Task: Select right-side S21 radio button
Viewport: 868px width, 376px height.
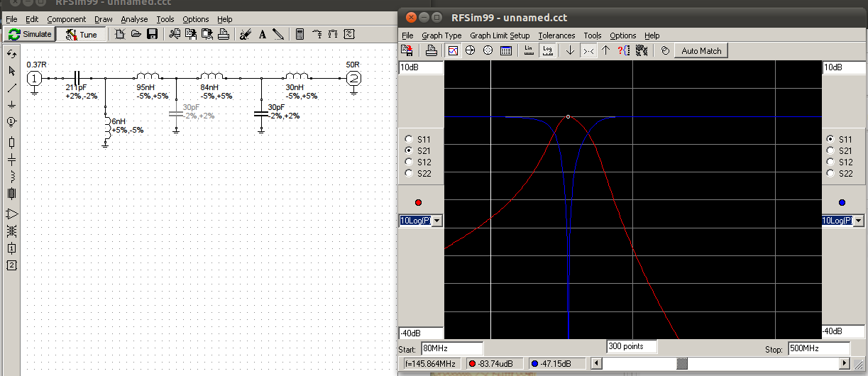Action: point(830,150)
